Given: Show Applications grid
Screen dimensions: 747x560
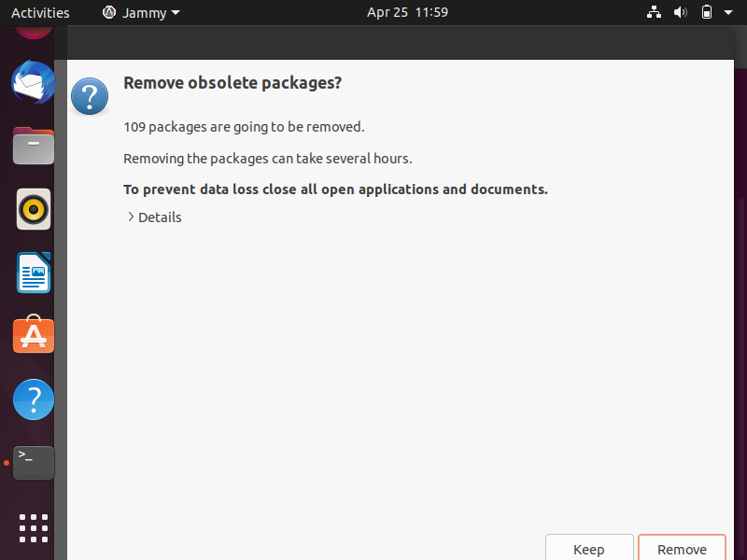Looking at the screenshot, I should 34,527.
